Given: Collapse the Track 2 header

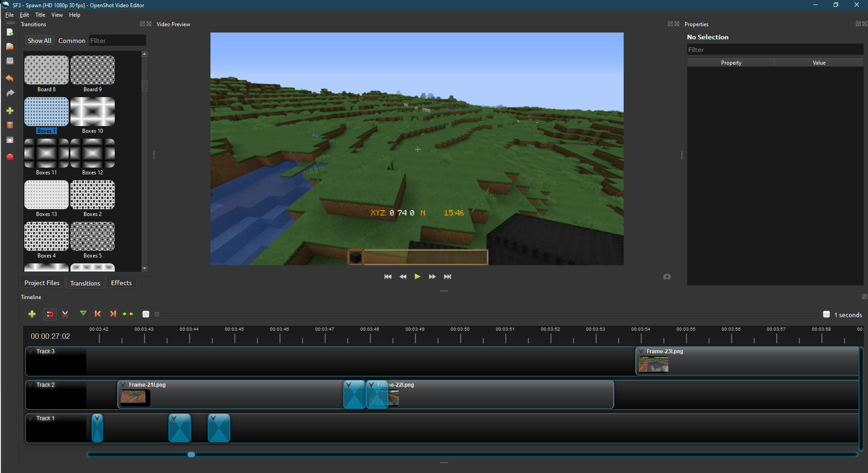Looking at the screenshot, I should [x=30, y=384].
